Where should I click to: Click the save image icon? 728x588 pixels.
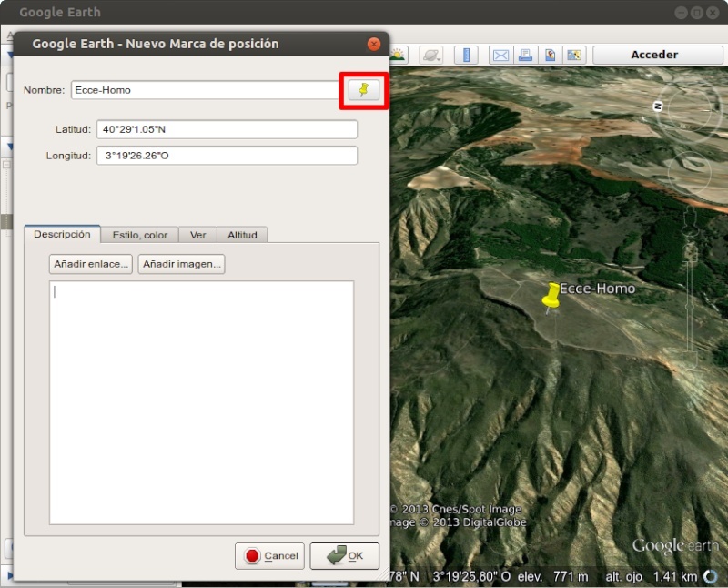coord(551,56)
